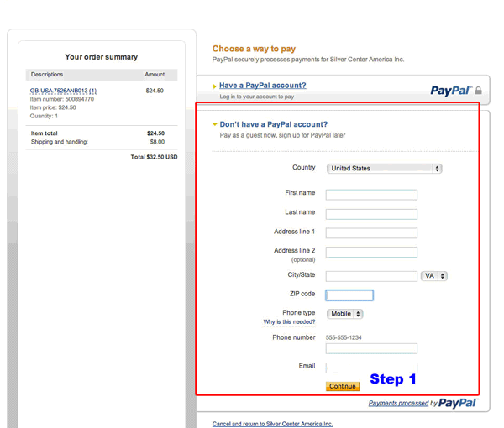
Task: Click the 'Quantity: 1' text
Action: tap(44, 116)
